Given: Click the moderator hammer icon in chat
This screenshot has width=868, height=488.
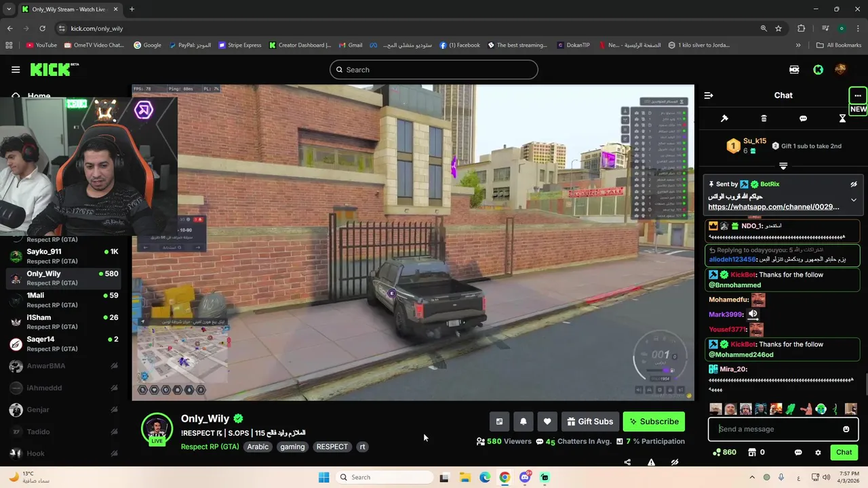Looking at the screenshot, I should click(x=724, y=119).
